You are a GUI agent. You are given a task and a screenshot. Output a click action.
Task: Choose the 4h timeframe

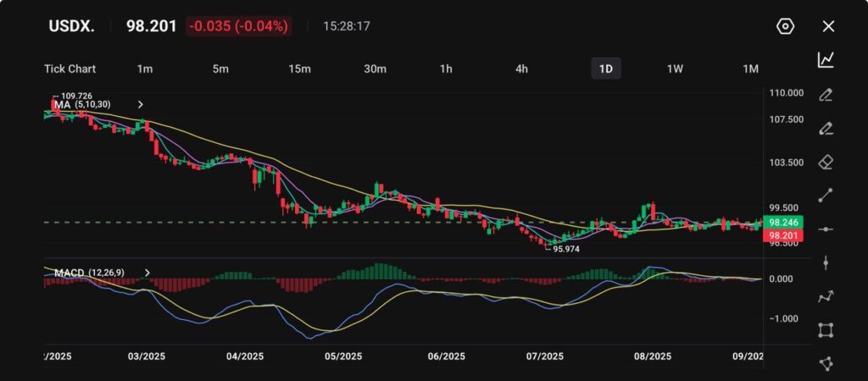(x=522, y=69)
